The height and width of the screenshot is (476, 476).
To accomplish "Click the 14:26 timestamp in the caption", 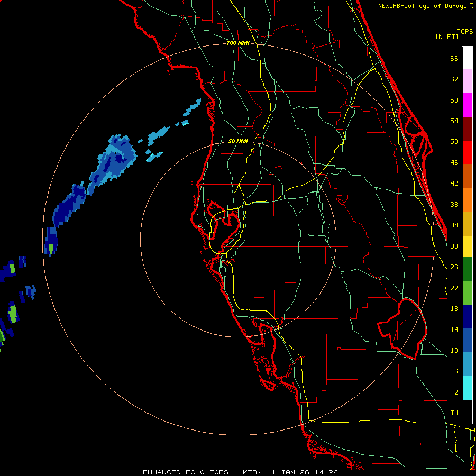I will pyautogui.click(x=326, y=472).
